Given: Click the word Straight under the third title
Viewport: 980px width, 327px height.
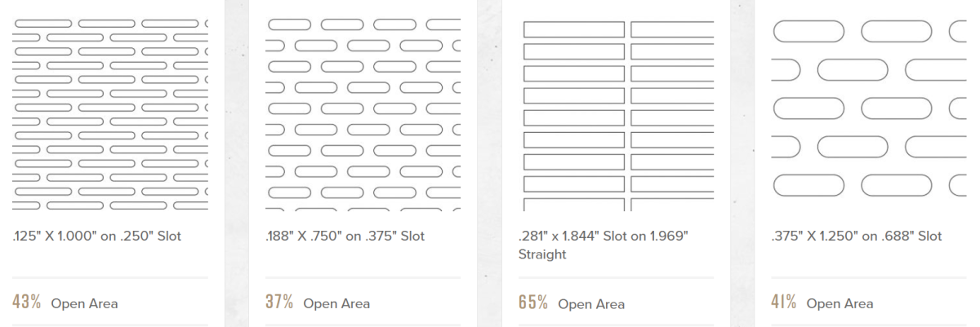Looking at the screenshot, I should (x=542, y=254).
